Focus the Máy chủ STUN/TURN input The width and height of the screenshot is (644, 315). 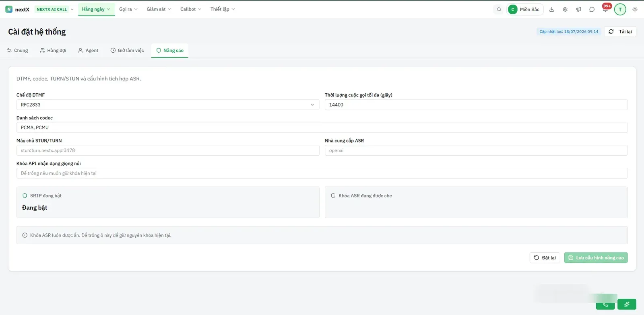pos(168,150)
